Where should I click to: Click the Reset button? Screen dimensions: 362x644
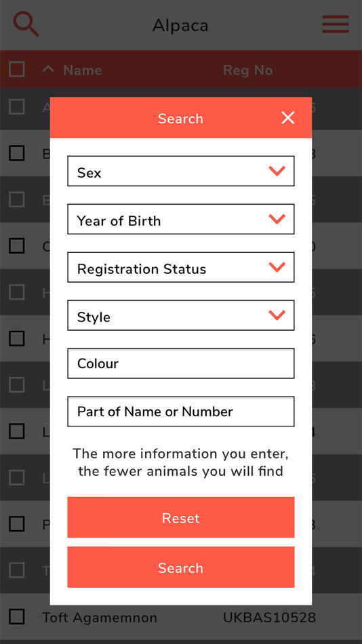click(181, 517)
